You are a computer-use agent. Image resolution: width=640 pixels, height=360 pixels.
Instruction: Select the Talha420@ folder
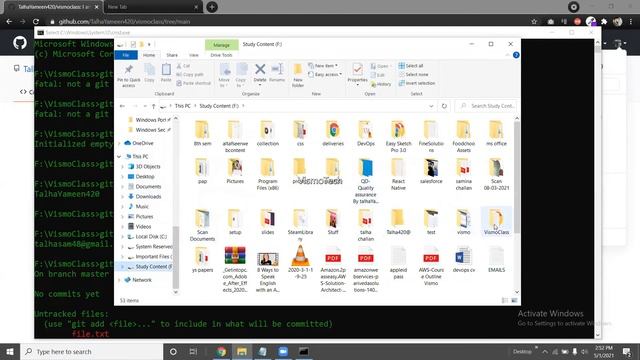[x=398, y=222]
